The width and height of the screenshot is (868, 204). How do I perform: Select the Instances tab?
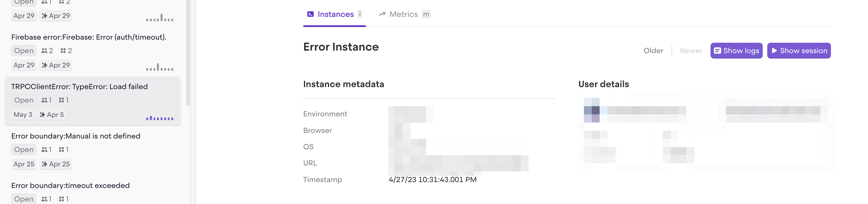(x=335, y=14)
